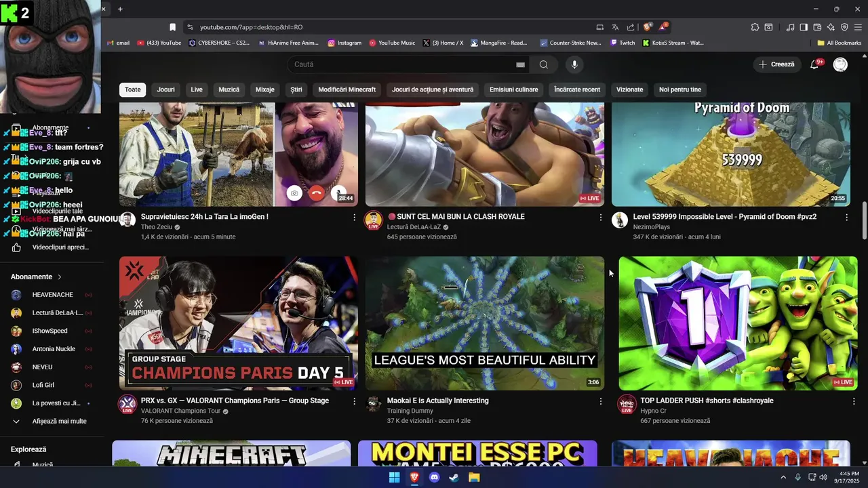868x488 pixels.
Task: Open the League's Most Beautiful Ability thumbnail
Action: [485, 323]
